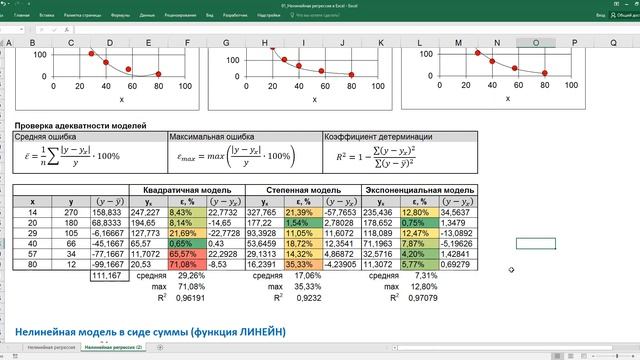Select column D header

coord(110,43)
